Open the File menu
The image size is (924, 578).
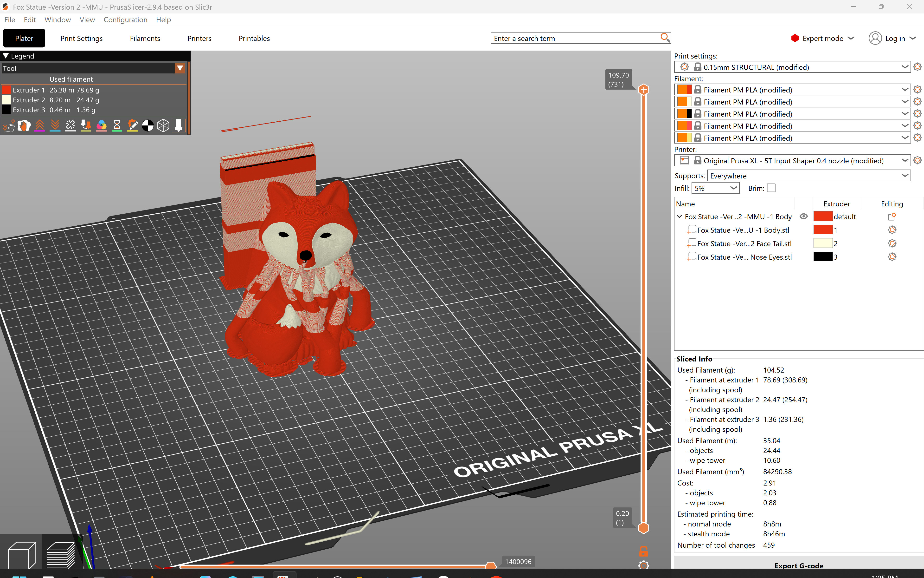10,20
